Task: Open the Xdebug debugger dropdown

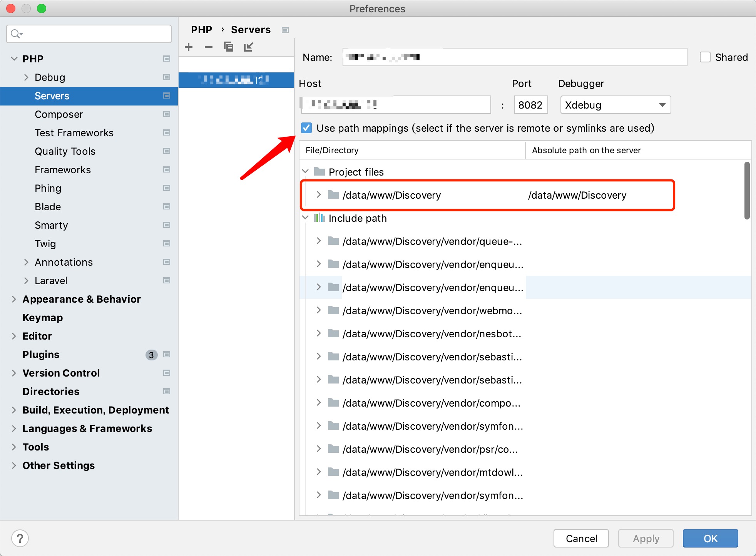Action: pyautogui.click(x=615, y=105)
